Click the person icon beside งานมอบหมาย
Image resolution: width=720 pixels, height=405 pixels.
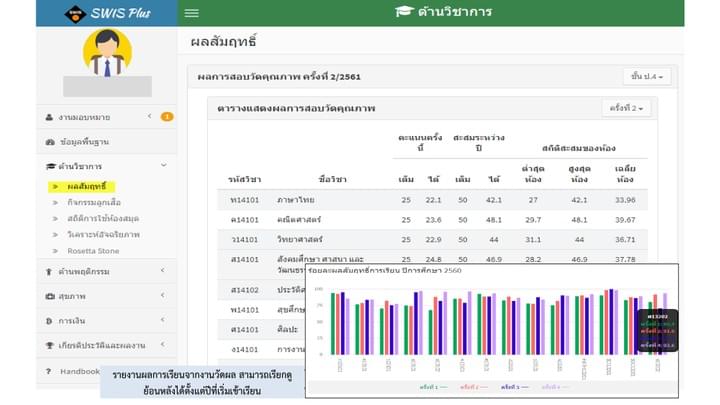click(x=50, y=117)
